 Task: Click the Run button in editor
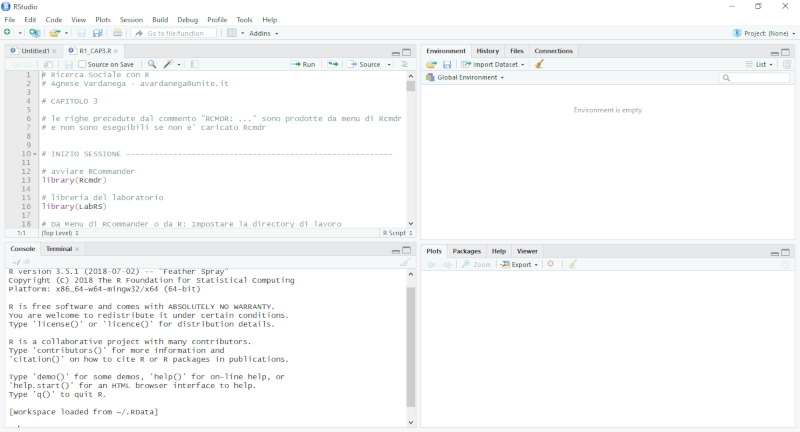pyautogui.click(x=303, y=64)
